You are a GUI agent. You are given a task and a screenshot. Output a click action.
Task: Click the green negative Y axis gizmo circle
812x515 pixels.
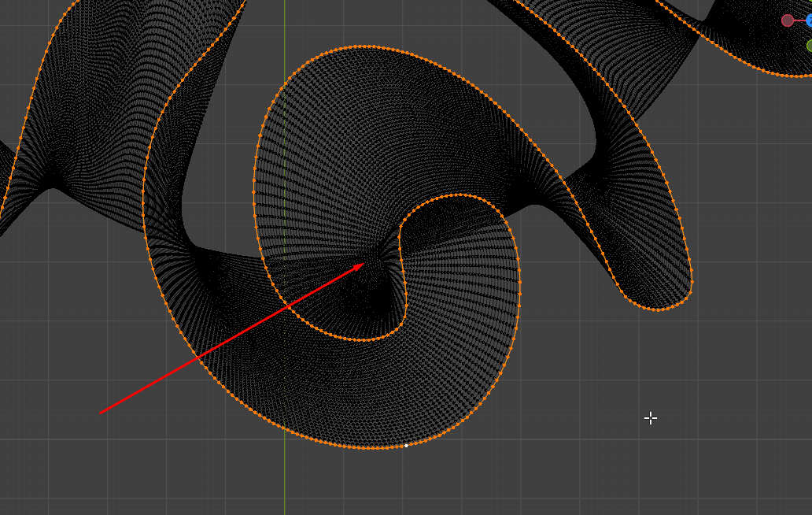pos(810,46)
